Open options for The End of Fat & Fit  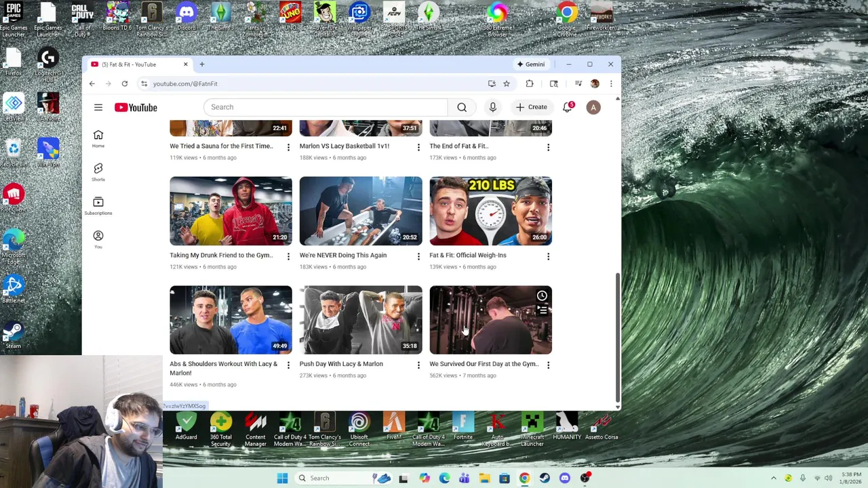(x=548, y=146)
